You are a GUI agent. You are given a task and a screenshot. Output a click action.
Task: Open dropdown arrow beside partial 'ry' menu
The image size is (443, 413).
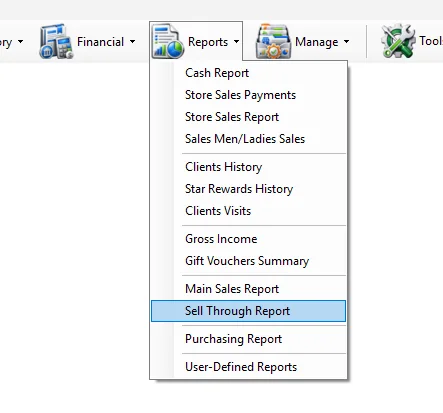pos(21,42)
